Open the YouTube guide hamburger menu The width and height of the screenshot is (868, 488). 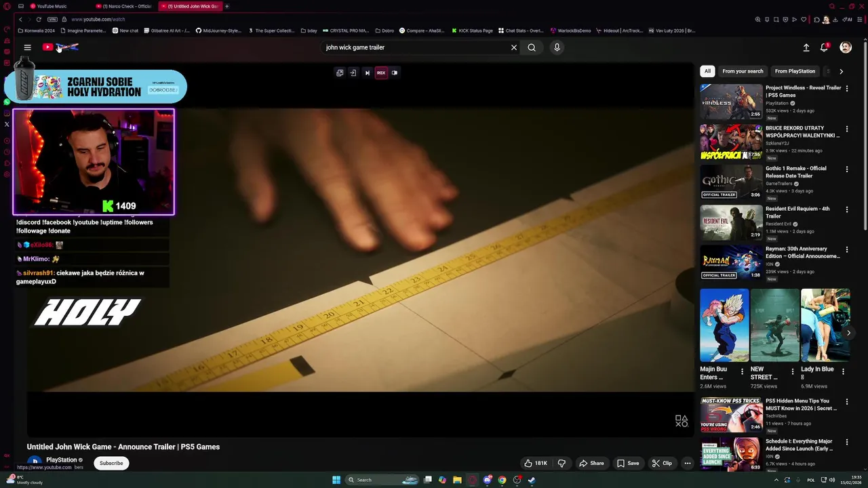pyautogui.click(x=27, y=47)
